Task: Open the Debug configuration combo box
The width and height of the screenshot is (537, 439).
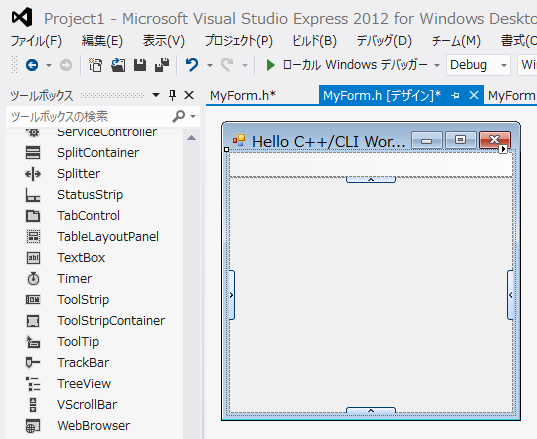Action: coord(478,65)
